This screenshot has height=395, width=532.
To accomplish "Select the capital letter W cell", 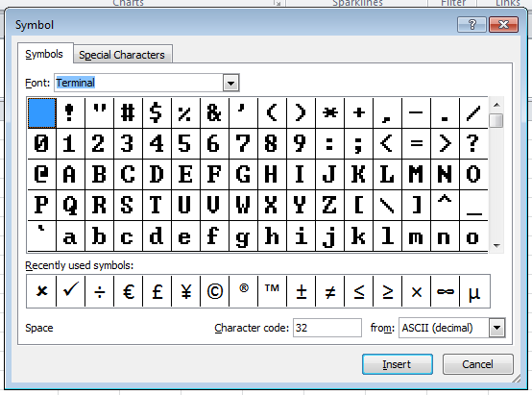I will pos(243,205).
